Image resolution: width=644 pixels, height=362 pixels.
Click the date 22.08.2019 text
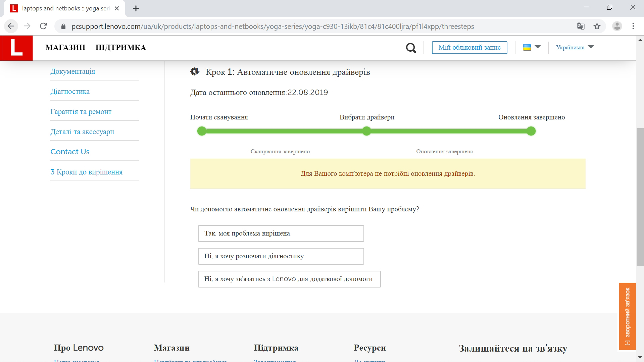[x=308, y=93]
